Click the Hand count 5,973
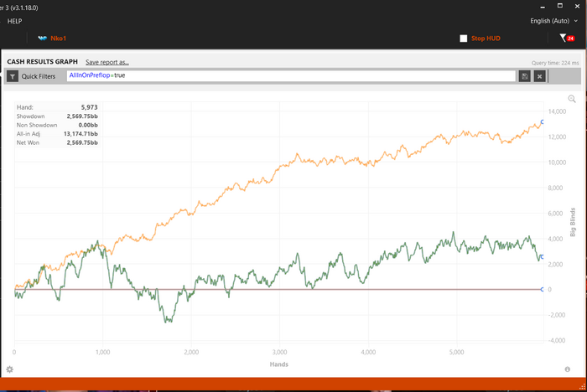 pyautogui.click(x=89, y=107)
